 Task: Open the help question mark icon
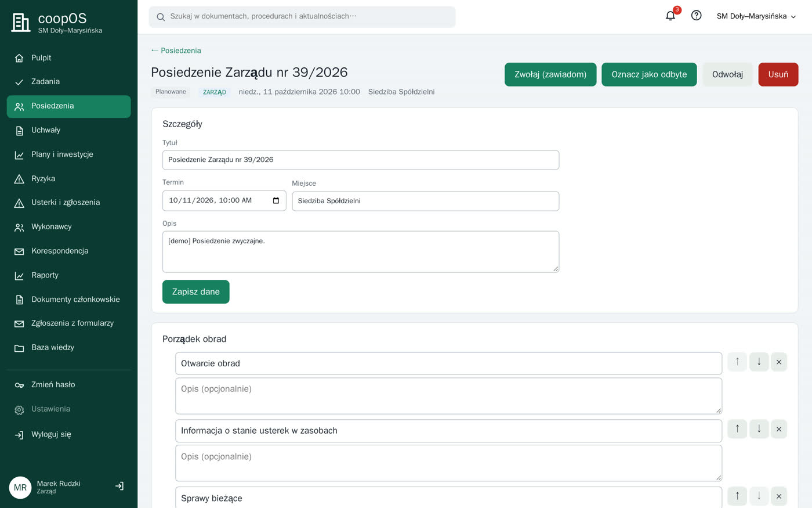tap(697, 16)
